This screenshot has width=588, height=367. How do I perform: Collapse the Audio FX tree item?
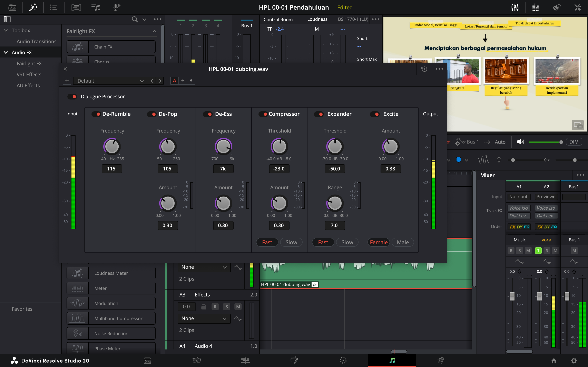pos(6,52)
